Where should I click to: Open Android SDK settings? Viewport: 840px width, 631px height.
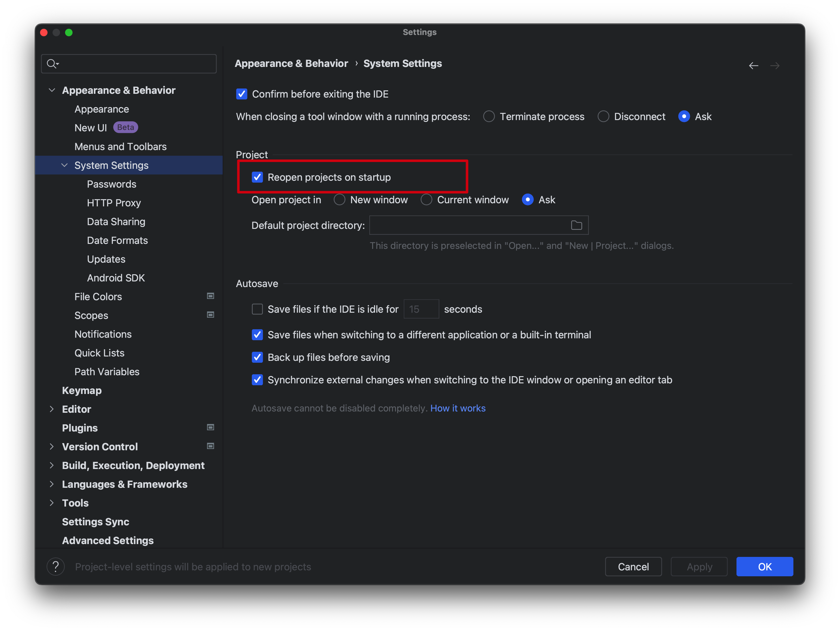tap(116, 278)
